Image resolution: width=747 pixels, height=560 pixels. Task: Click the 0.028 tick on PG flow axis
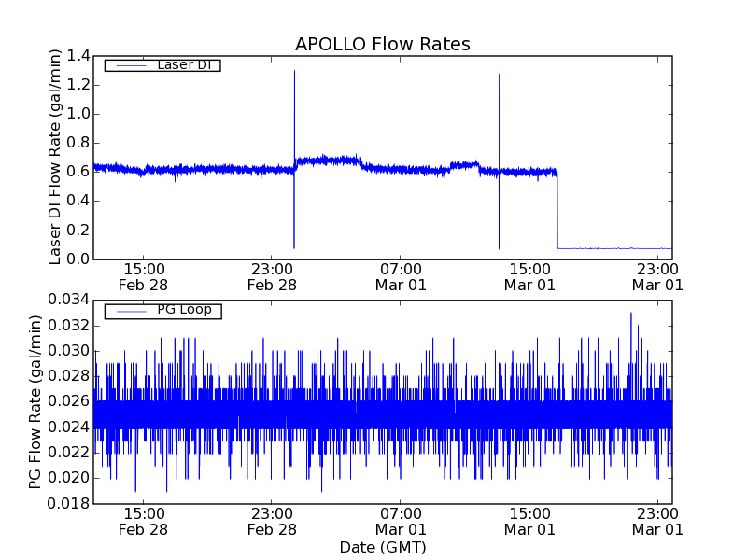click(x=68, y=376)
